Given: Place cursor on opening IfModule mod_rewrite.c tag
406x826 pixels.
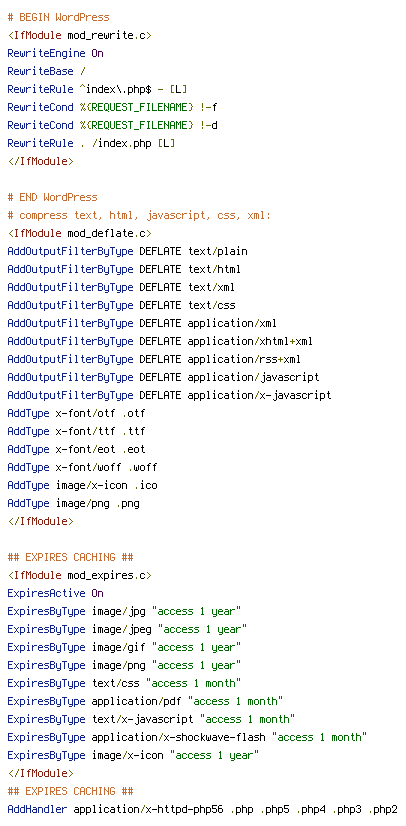Looking at the screenshot, I should click(80, 35).
